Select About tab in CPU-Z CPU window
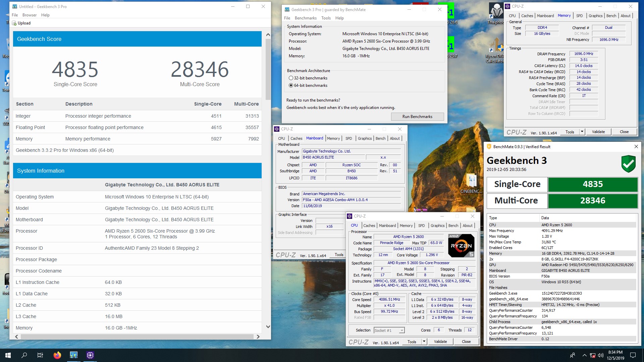Image resolution: width=644 pixels, height=362 pixels. (468, 226)
